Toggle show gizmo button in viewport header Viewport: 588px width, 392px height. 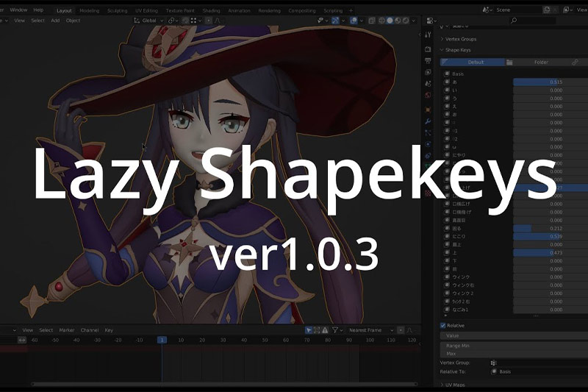(x=335, y=21)
